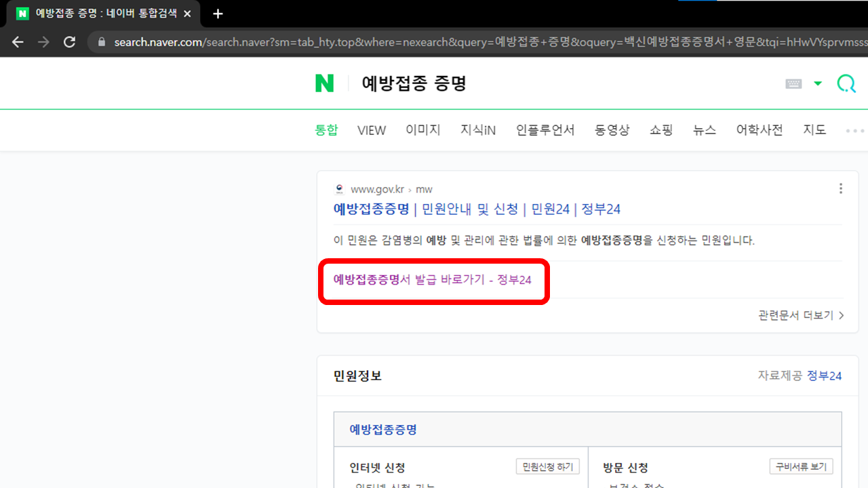Open the 어학사전 tab

click(x=759, y=130)
